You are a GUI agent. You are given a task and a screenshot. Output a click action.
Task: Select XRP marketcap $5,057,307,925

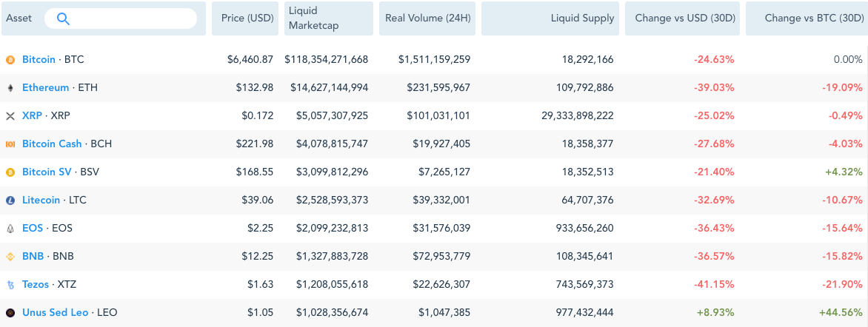tap(332, 115)
